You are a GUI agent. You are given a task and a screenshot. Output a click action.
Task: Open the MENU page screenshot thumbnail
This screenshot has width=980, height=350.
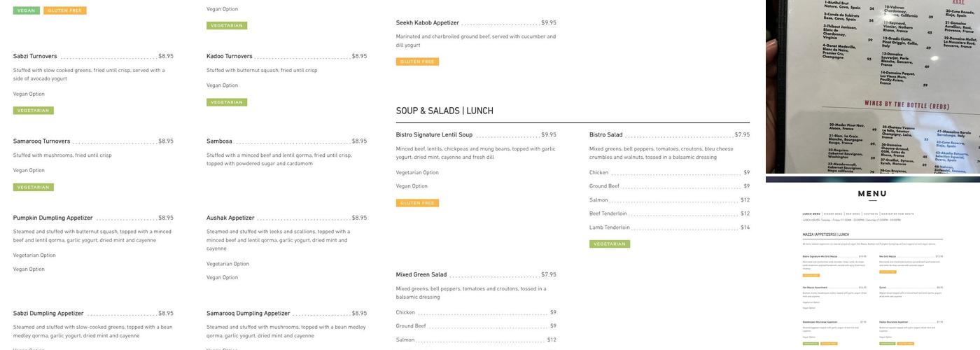click(872, 265)
